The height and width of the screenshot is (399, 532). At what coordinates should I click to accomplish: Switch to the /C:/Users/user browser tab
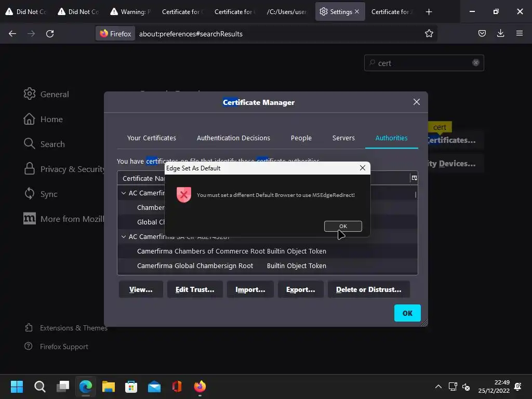tap(287, 12)
